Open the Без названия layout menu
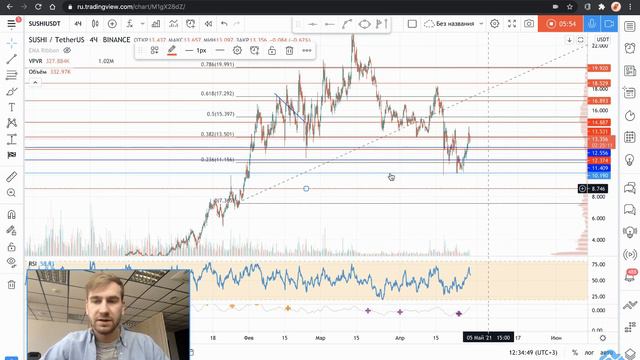The width and height of the screenshot is (640, 360). coord(453,24)
